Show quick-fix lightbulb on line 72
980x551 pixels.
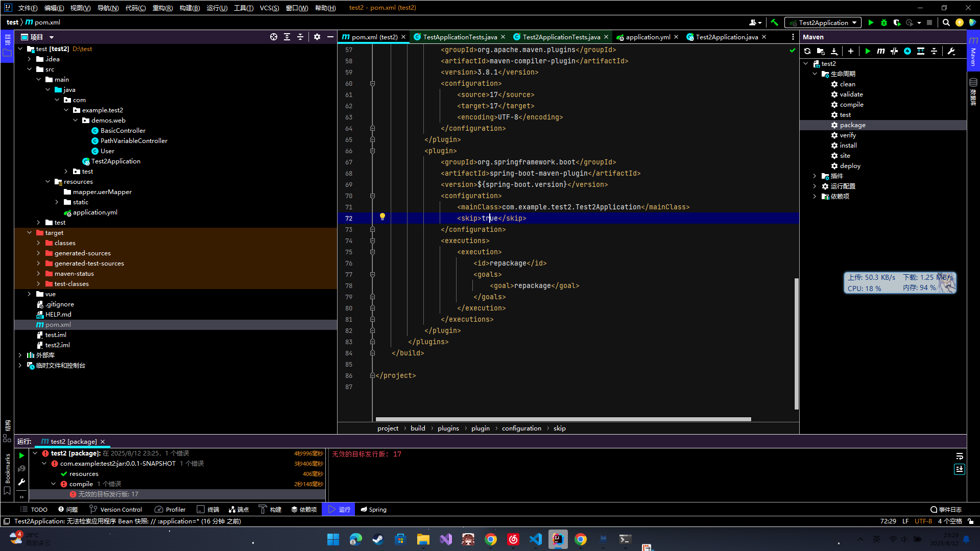(x=382, y=217)
